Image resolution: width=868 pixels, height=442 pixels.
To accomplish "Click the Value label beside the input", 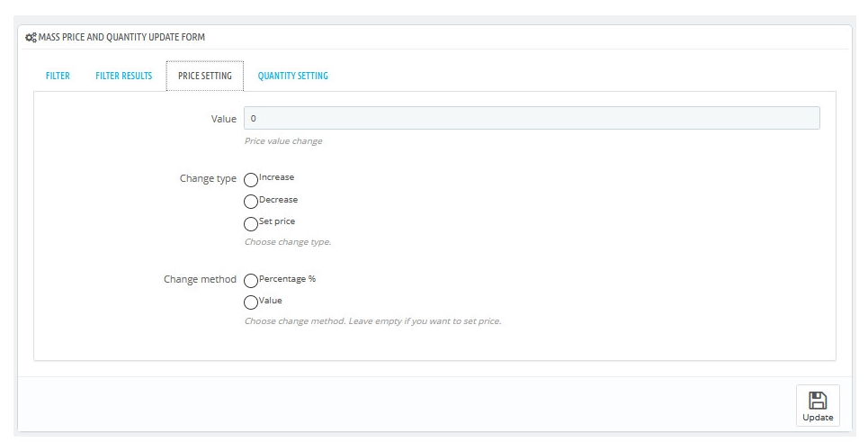I will pos(224,119).
